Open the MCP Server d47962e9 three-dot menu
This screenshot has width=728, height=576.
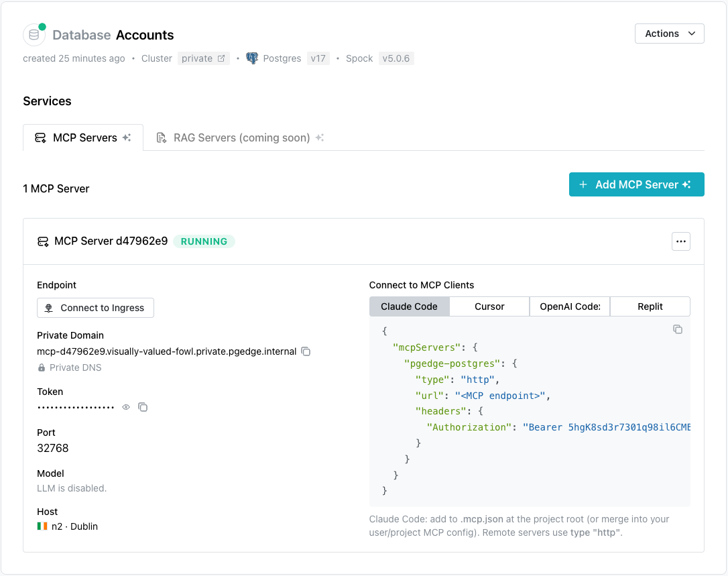680,241
